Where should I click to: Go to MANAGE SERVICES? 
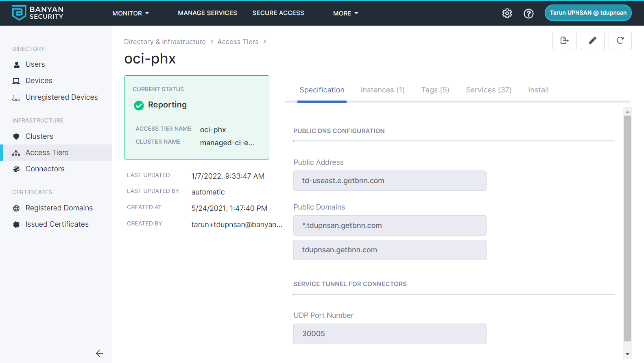tap(207, 13)
